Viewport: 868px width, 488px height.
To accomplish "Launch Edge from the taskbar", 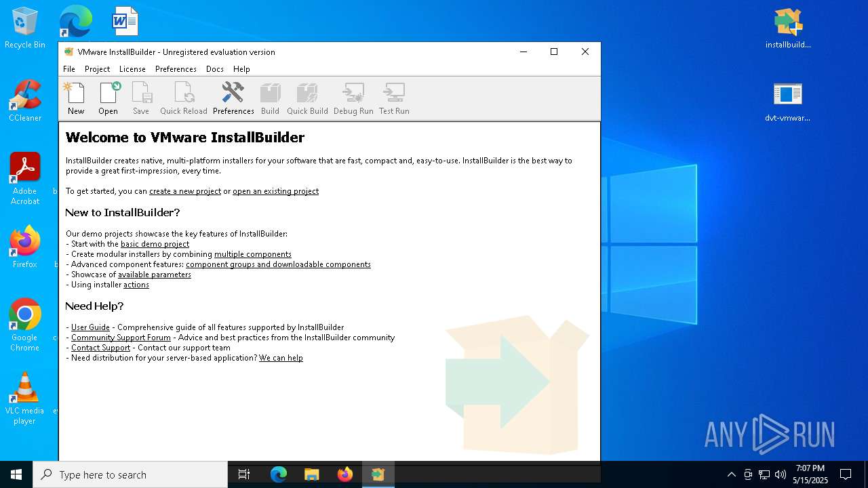I will (279, 474).
